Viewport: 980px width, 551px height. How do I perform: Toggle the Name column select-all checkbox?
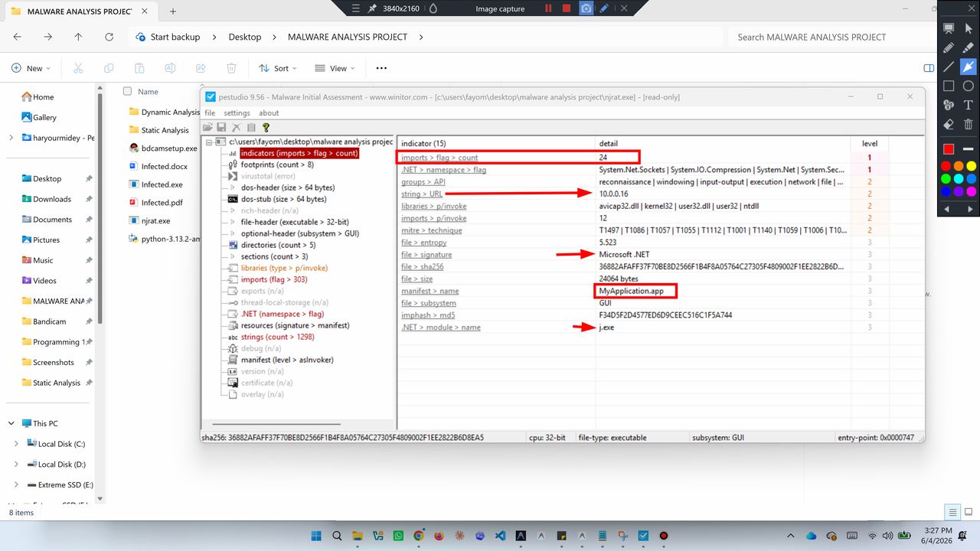(x=127, y=91)
